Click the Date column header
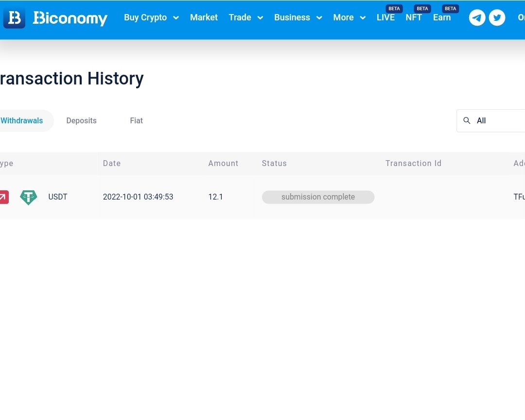 pos(112,163)
